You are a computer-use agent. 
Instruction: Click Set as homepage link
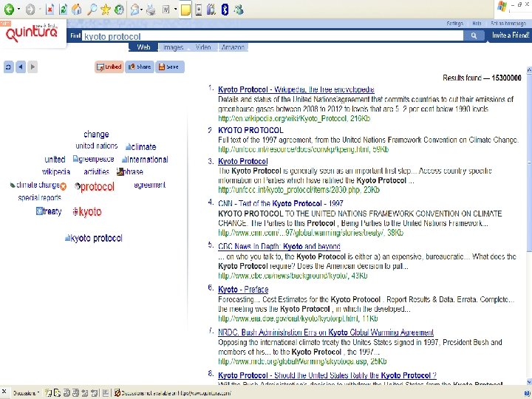click(508, 24)
